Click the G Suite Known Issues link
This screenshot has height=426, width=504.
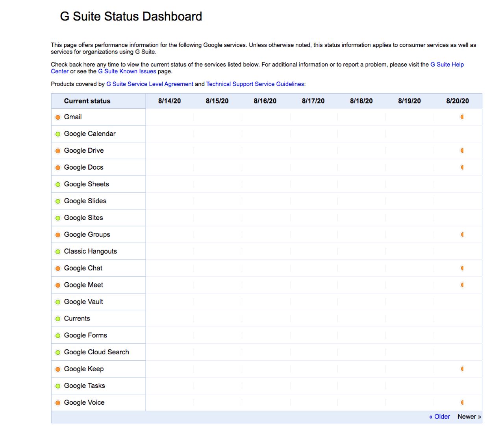tap(127, 71)
